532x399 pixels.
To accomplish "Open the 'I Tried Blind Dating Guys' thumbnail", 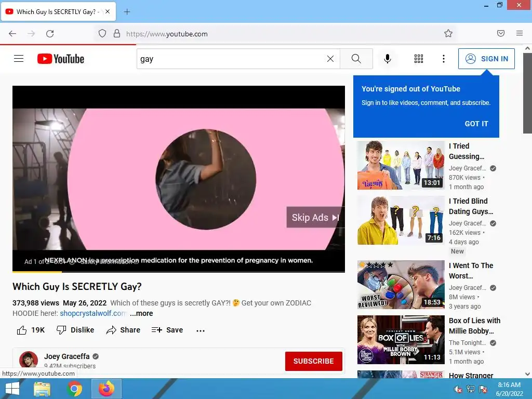I will pos(401,220).
